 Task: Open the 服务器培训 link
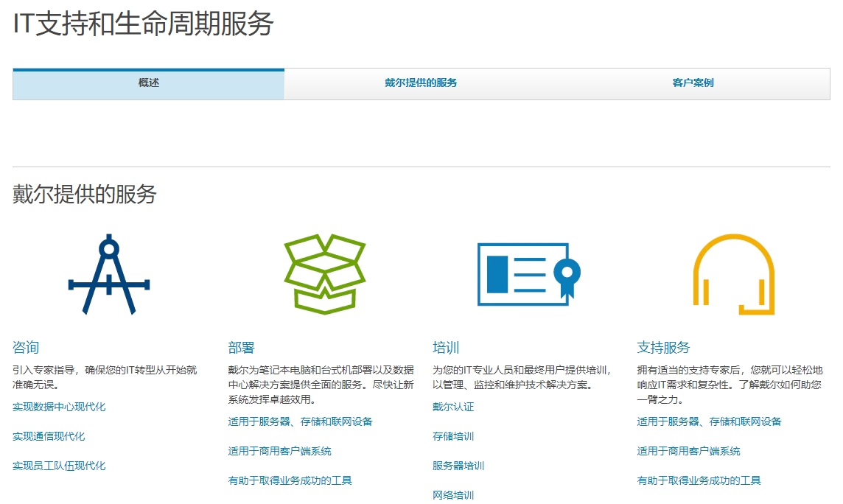pyautogui.click(x=458, y=466)
